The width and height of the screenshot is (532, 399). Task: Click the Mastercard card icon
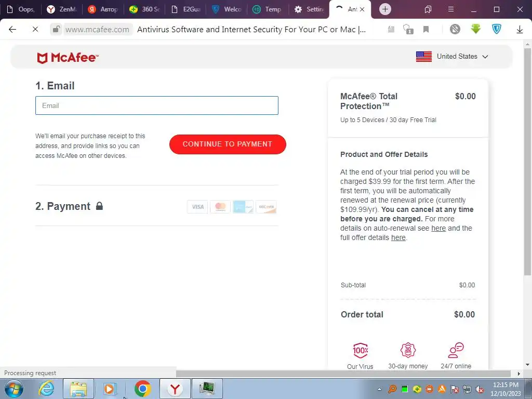tap(220, 207)
